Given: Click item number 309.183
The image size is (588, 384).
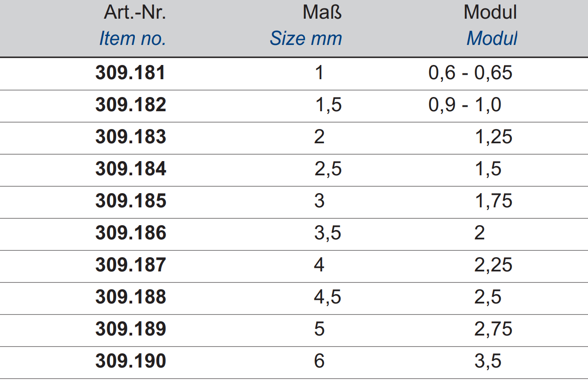Looking at the screenshot, I should pos(130,137).
